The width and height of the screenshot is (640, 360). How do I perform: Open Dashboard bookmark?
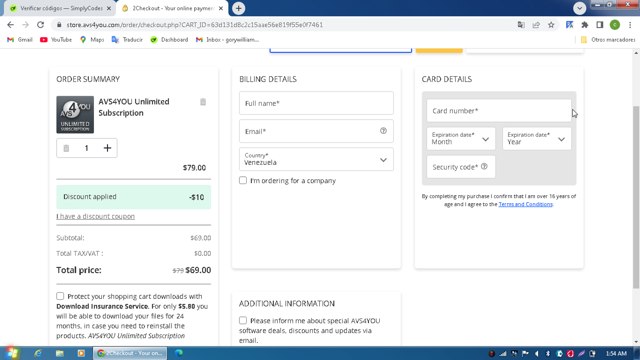click(169, 40)
